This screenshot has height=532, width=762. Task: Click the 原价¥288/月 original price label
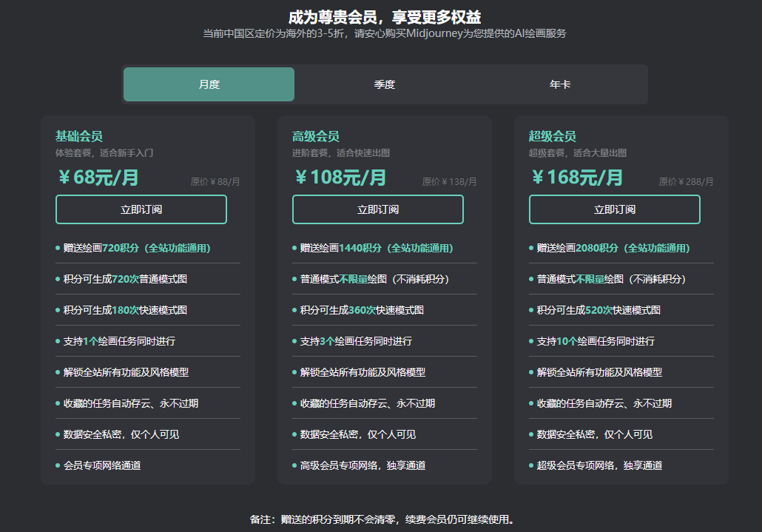click(x=686, y=181)
